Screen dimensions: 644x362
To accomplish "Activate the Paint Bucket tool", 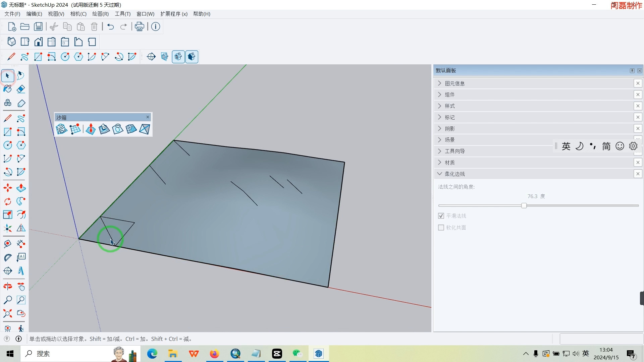I will click(7, 89).
